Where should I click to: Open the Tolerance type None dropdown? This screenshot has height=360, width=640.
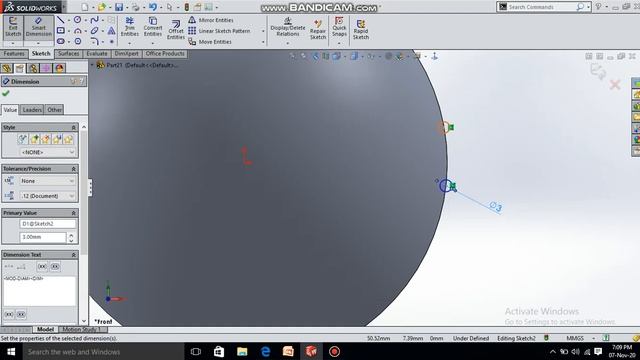pos(48,181)
